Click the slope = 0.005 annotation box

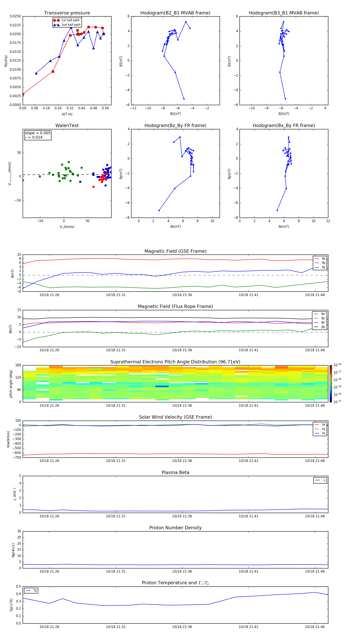37,135
